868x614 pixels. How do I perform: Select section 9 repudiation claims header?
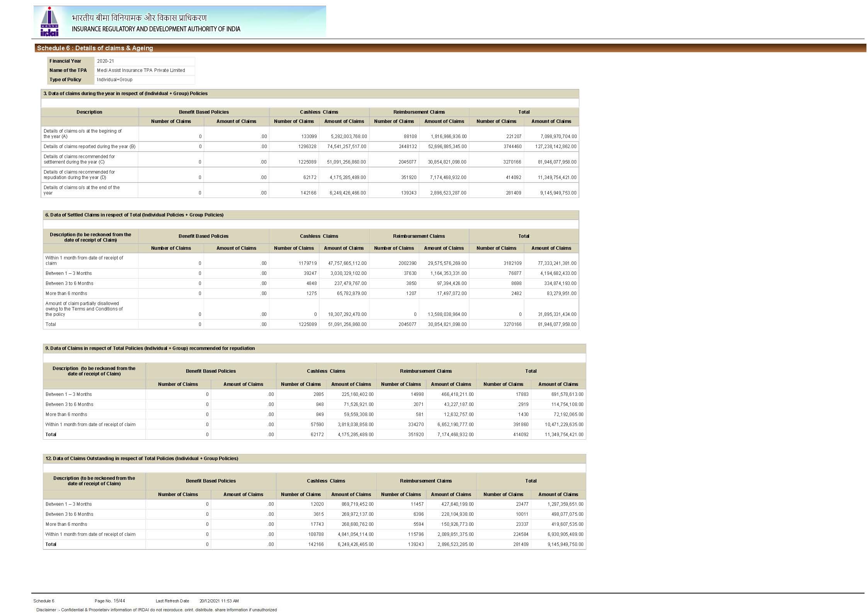pos(150,348)
